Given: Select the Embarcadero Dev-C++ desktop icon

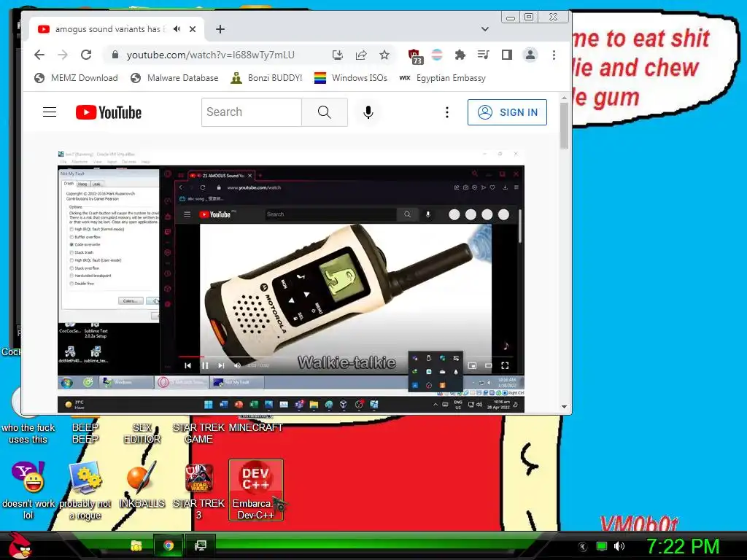Looking at the screenshot, I should (x=256, y=490).
